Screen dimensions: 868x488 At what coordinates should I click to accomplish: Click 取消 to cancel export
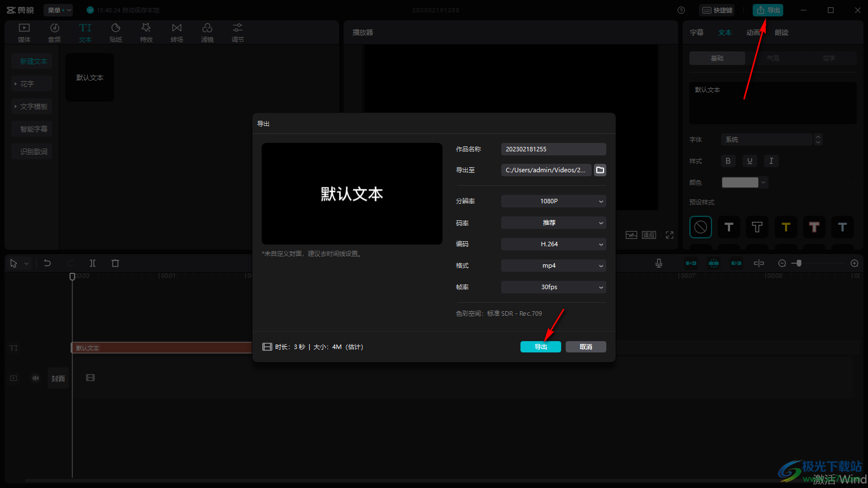tap(586, 347)
